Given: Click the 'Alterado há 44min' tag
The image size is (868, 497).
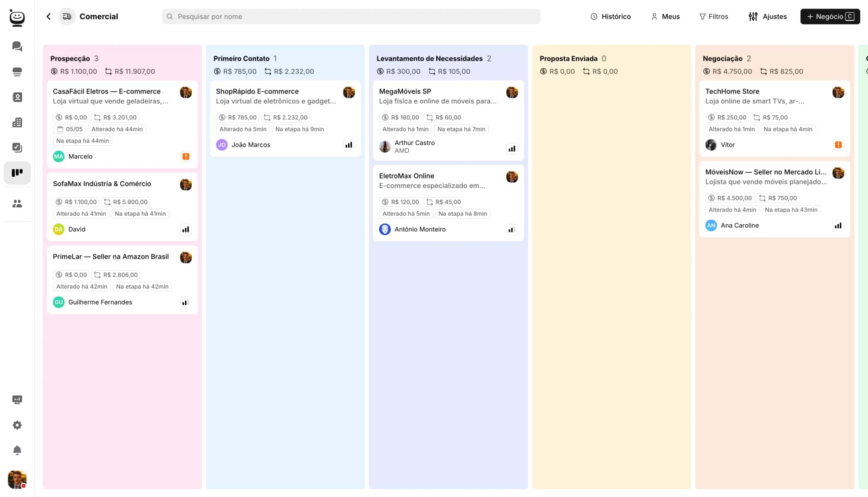Looking at the screenshot, I should point(117,129).
